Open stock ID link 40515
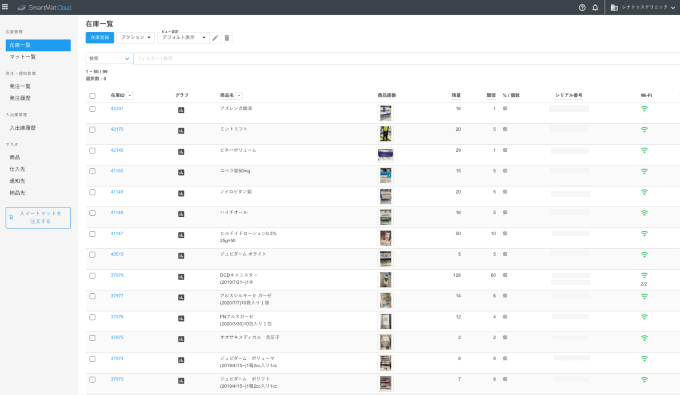The image size is (680, 395). click(117, 254)
